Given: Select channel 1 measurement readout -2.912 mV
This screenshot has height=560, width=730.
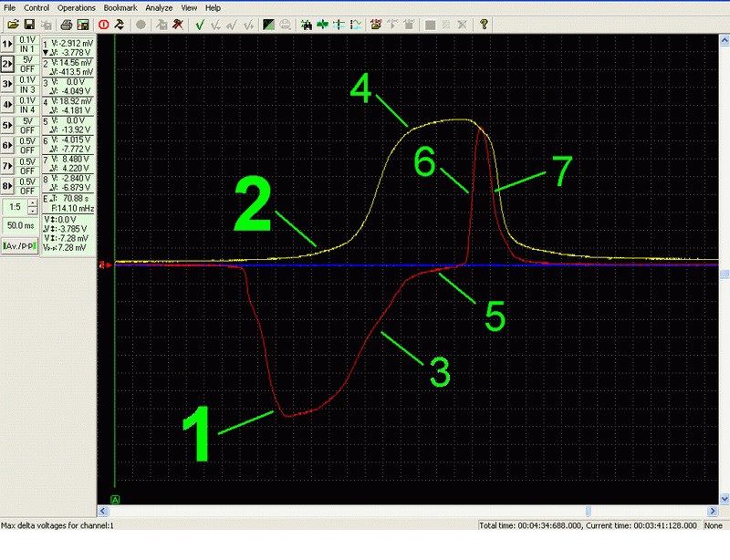Looking at the screenshot, I should (71, 43).
